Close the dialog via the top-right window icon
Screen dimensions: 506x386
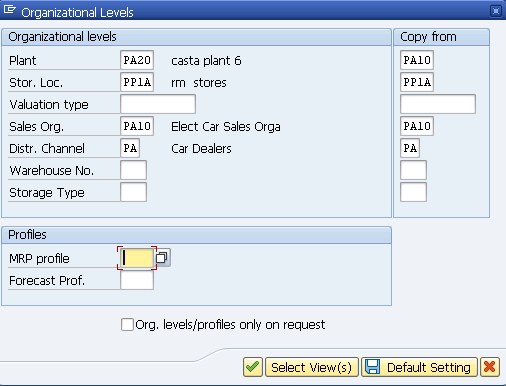coord(496,11)
